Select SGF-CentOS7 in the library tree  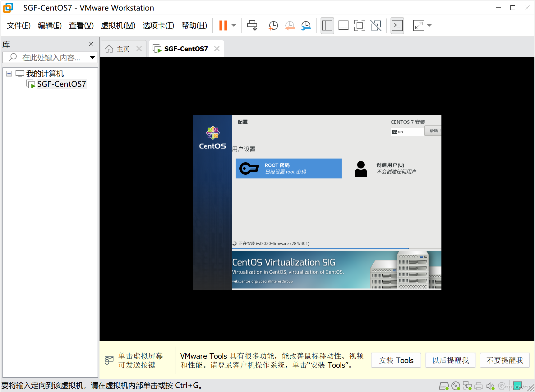click(62, 84)
